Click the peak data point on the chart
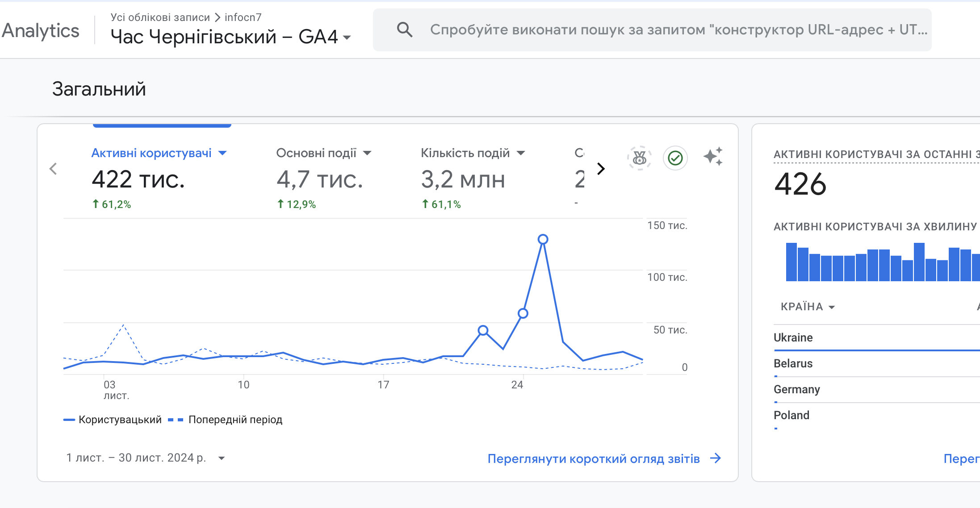Viewport: 980px width, 508px height. (543, 239)
